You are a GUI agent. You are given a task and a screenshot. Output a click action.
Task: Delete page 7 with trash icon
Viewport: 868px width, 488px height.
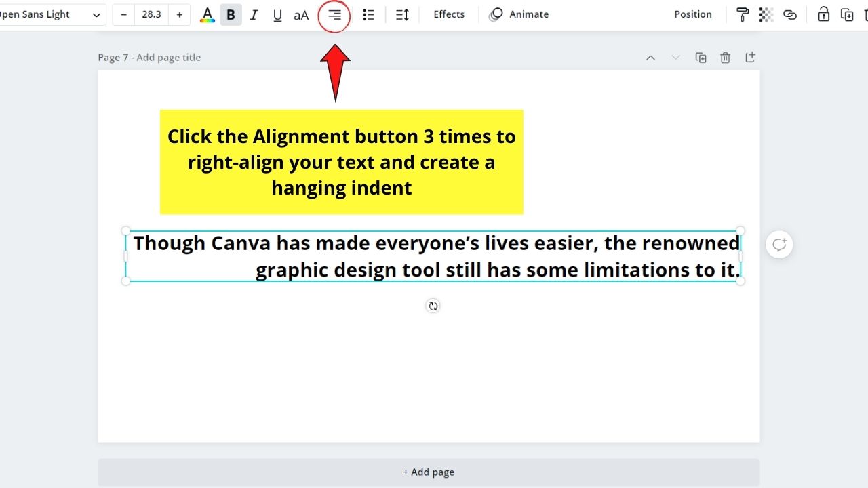[x=726, y=58]
